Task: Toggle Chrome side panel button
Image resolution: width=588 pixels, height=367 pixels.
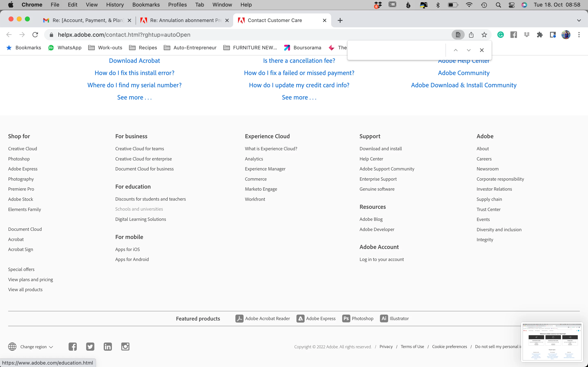Action: point(553,35)
